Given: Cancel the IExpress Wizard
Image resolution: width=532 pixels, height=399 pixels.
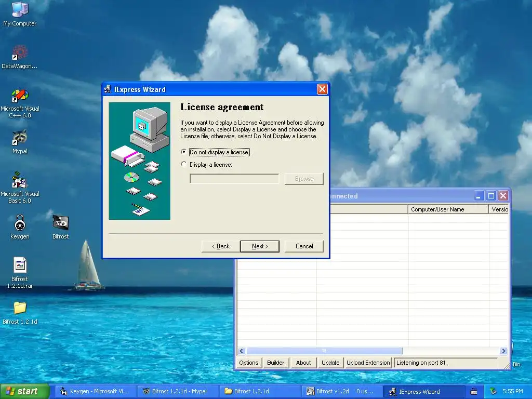Looking at the screenshot, I should point(304,246).
